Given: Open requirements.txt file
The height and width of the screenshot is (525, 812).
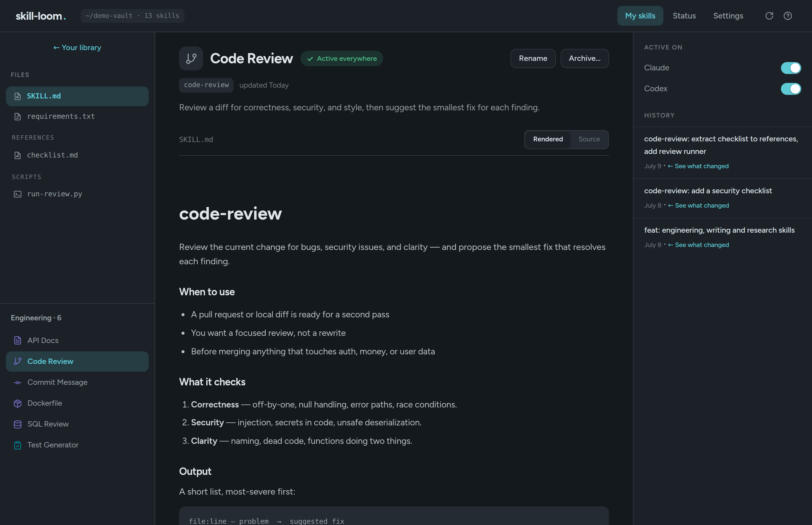Looking at the screenshot, I should click(x=77, y=117).
